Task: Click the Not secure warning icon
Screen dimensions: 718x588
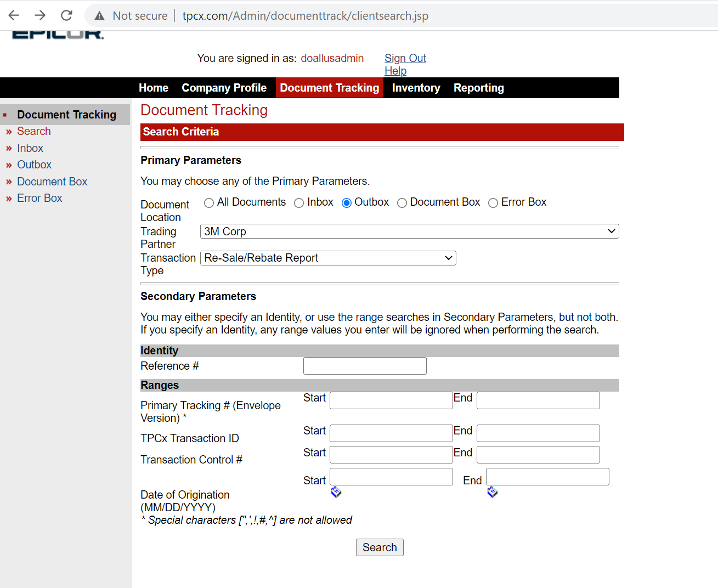Action: click(99, 16)
